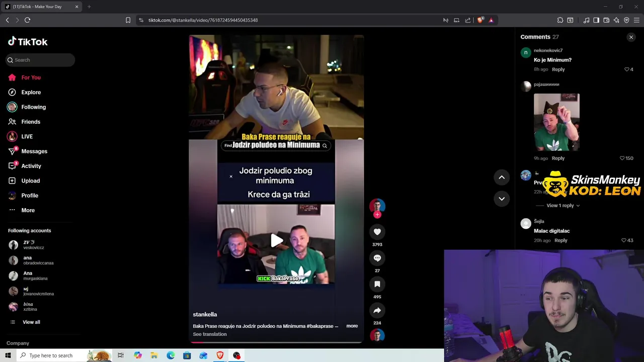Toggle the browser sidebar panel

(596, 20)
